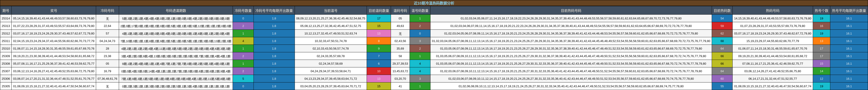Screen dimensions: 868x90
Task: Click the 号码遗漏期数 column header
Action: coord(176,11)
